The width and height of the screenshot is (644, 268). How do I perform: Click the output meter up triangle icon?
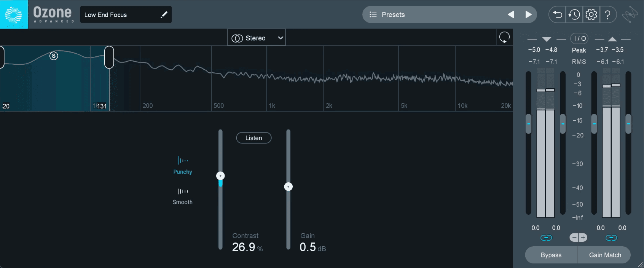coord(612,39)
